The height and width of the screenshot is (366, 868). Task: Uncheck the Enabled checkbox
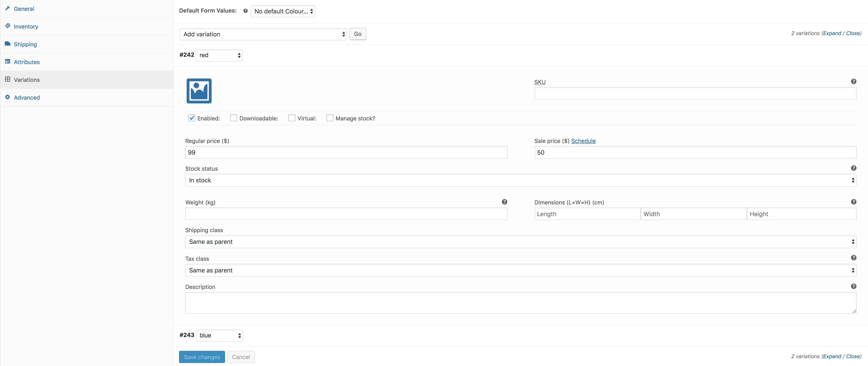point(191,118)
